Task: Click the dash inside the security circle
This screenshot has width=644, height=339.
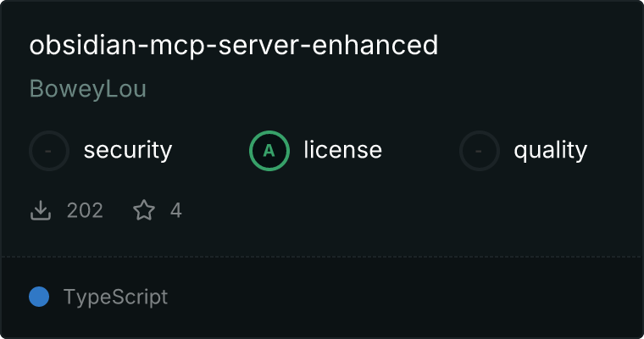Action: tap(48, 151)
